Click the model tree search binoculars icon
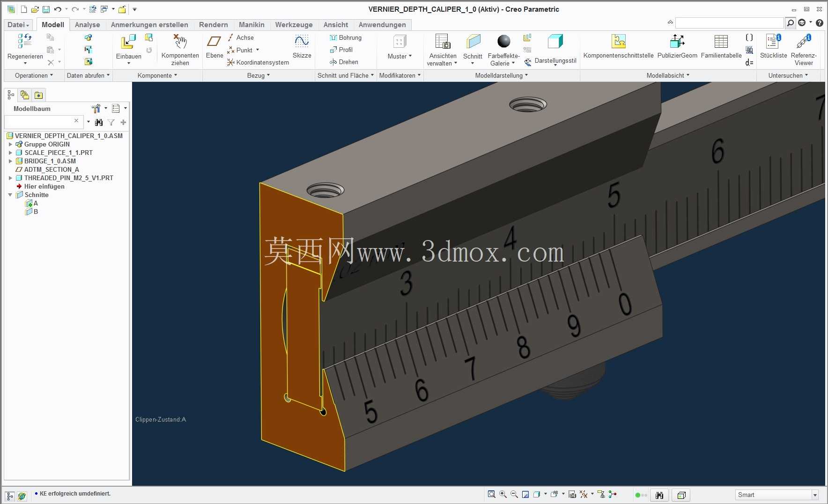 tap(99, 122)
